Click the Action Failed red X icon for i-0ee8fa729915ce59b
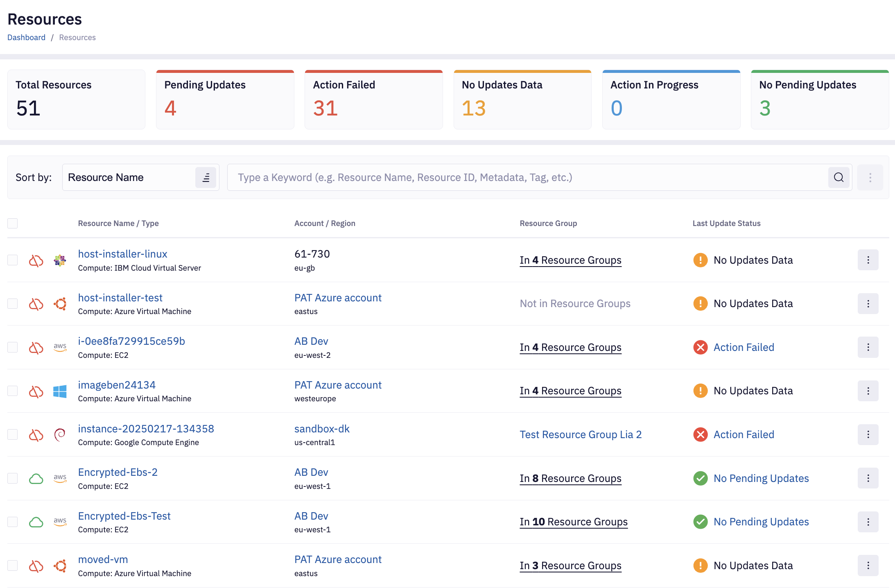The image size is (895, 588). 700,347
